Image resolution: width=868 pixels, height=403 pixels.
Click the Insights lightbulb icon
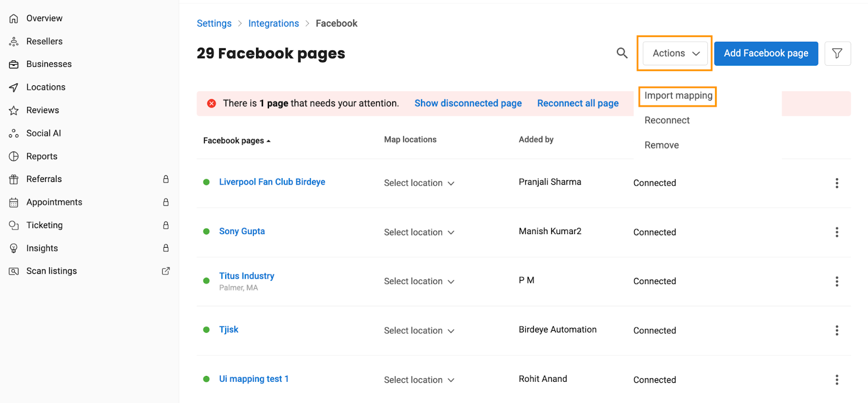14,248
